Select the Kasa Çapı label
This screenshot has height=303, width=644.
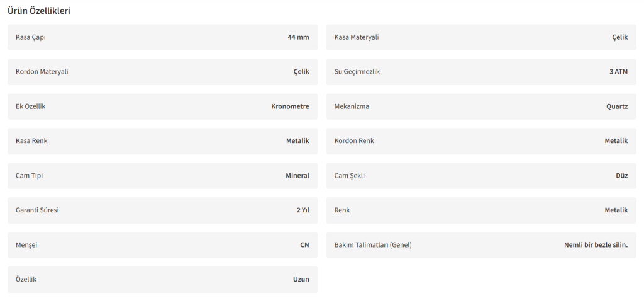pyautogui.click(x=31, y=37)
